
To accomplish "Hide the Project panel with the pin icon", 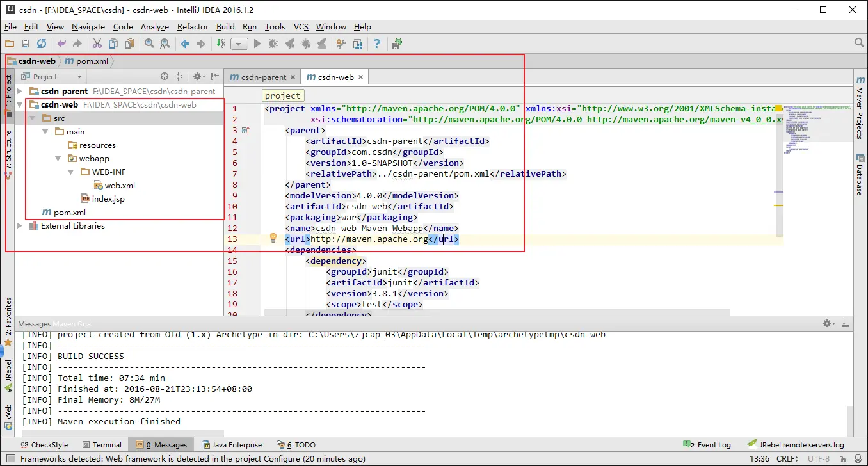I will tap(215, 76).
